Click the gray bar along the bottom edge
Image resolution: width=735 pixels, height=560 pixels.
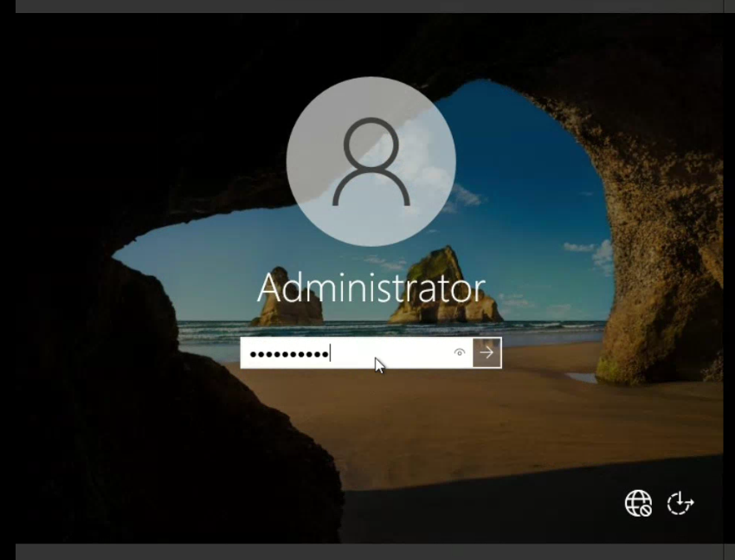pyautogui.click(x=367, y=552)
